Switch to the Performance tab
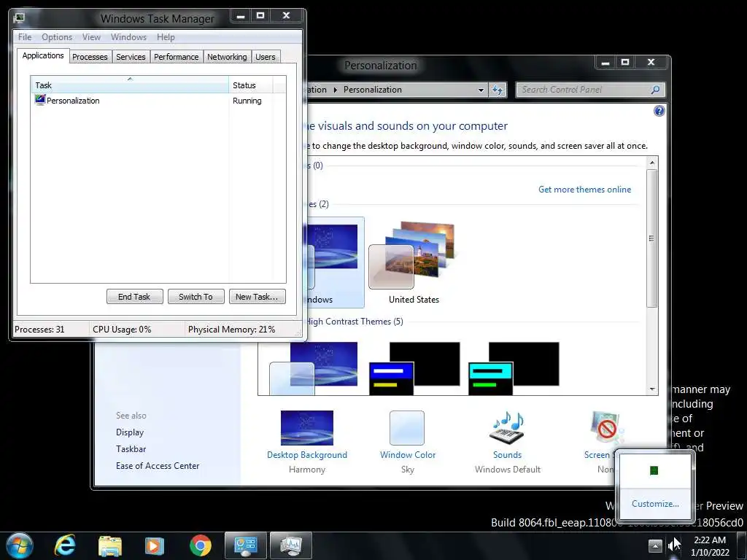747x560 pixels. tap(177, 57)
